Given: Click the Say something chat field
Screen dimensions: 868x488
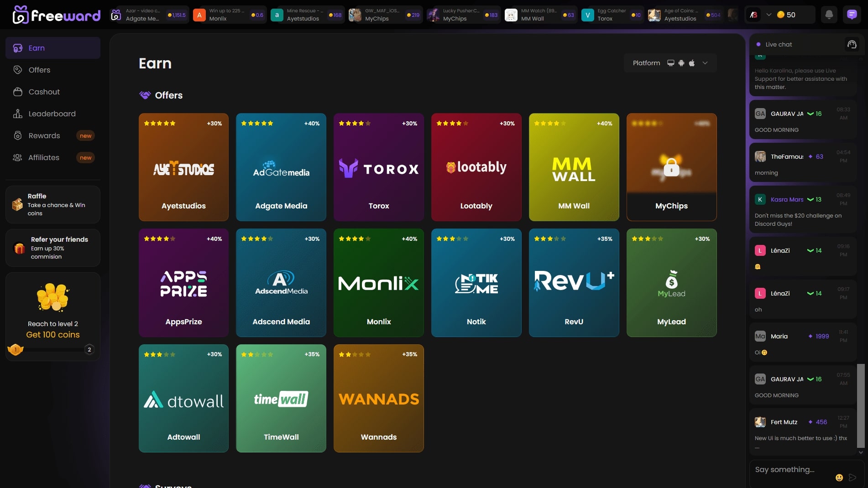Looking at the screenshot, I should tap(794, 469).
